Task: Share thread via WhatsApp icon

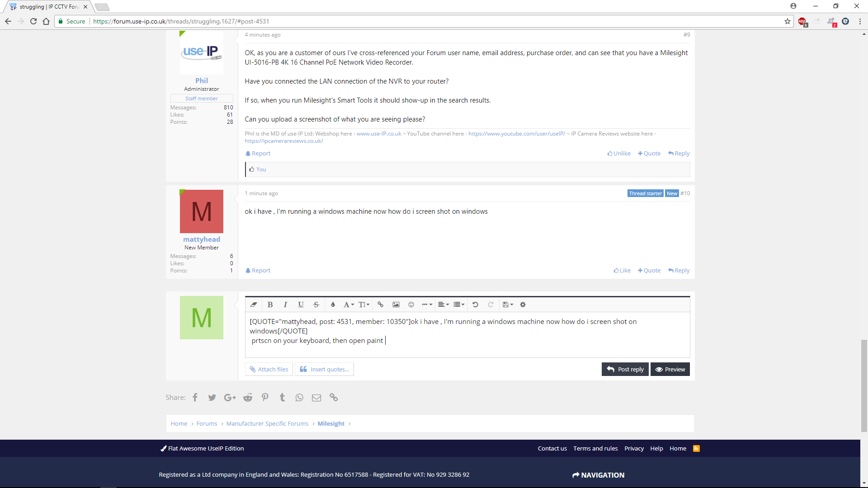Action: (x=299, y=398)
